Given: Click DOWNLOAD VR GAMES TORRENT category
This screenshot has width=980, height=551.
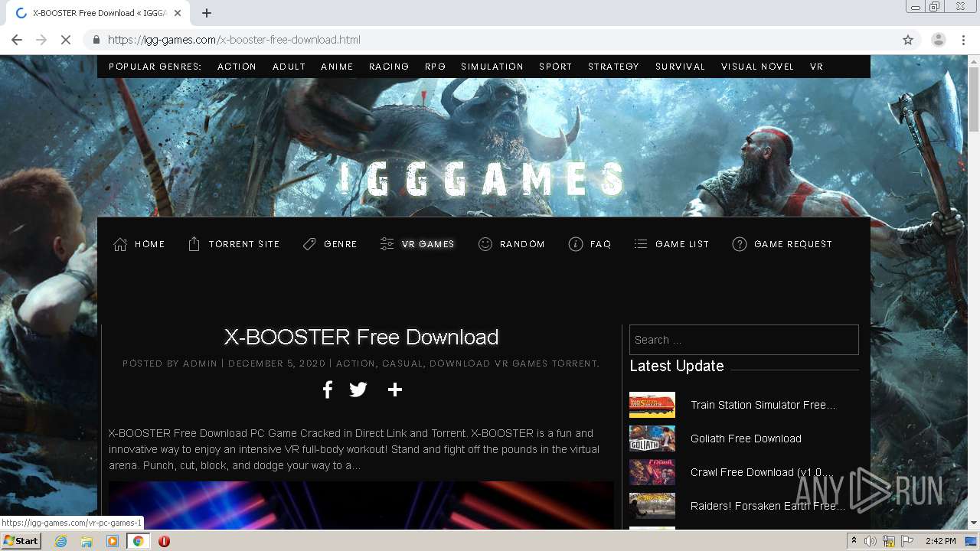Looking at the screenshot, I should point(513,364).
